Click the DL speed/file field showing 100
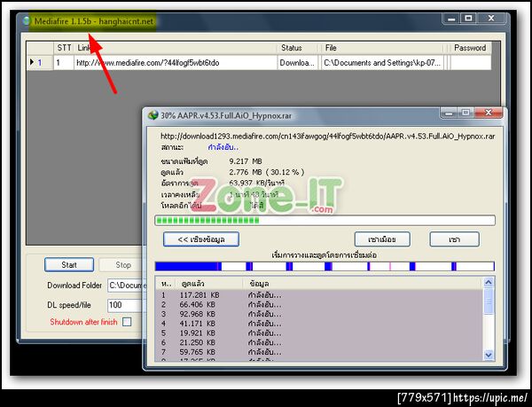 (125, 305)
